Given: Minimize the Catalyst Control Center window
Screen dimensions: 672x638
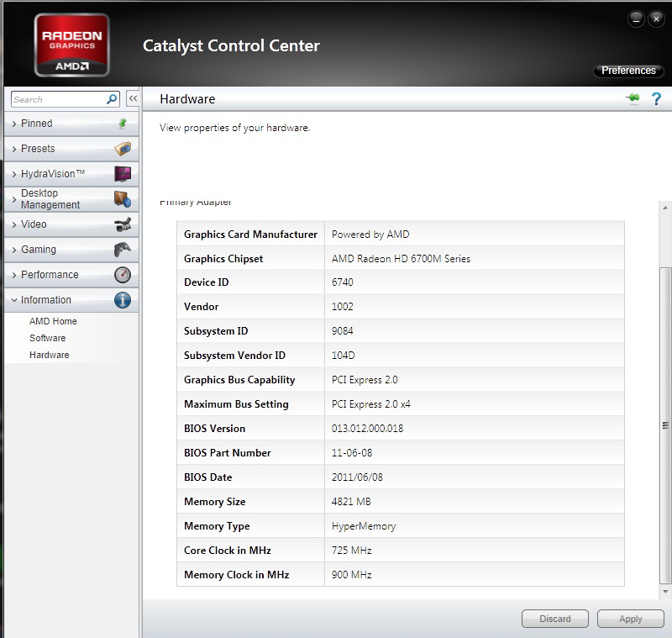Looking at the screenshot, I should tap(636, 19).
